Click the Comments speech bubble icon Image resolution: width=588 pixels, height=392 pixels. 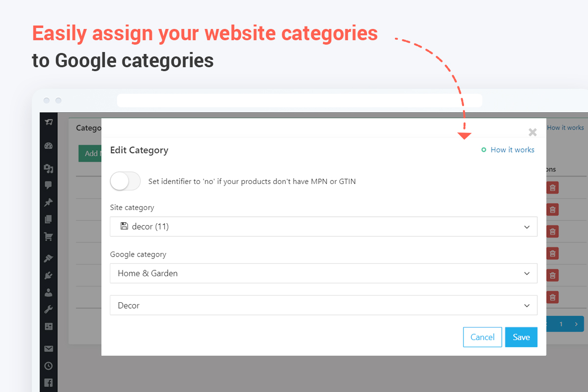(x=48, y=185)
